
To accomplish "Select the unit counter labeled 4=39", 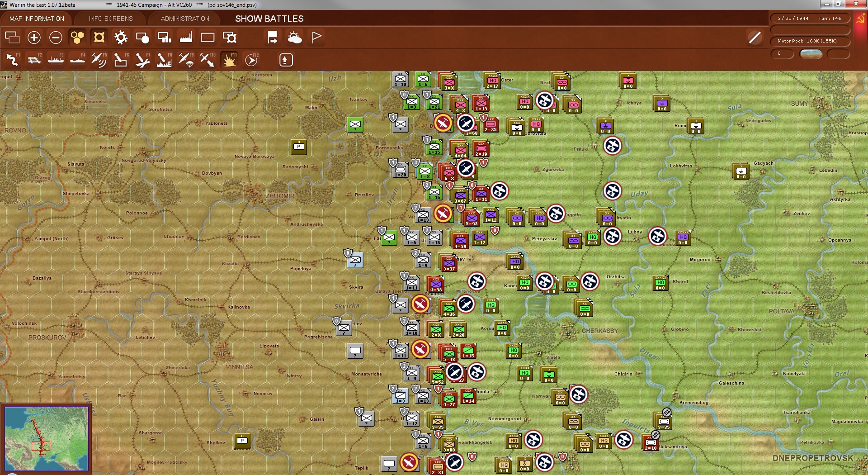I will (460, 240).
